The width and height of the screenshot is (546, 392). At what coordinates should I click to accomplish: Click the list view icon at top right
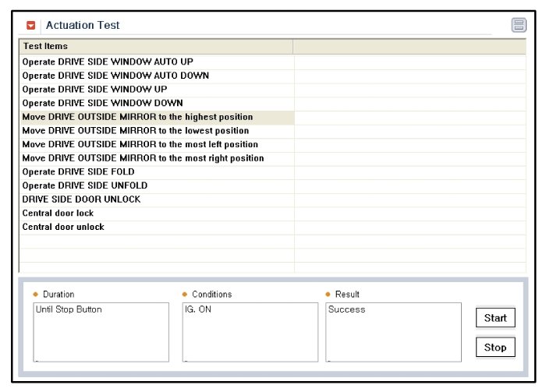pos(519,26)
